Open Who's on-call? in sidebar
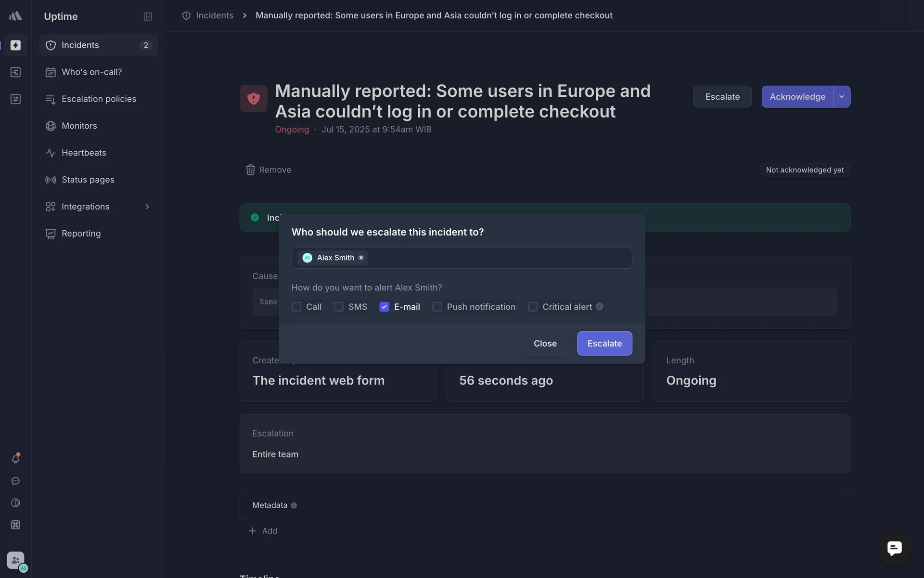Viewport: 924px width, 578px height. [x=91, y=72]
